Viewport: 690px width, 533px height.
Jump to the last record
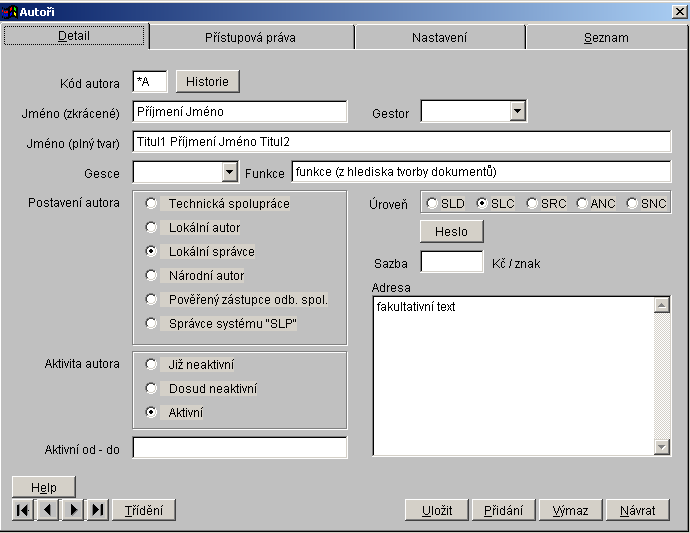pyautogui.click(x=98, y=510)
